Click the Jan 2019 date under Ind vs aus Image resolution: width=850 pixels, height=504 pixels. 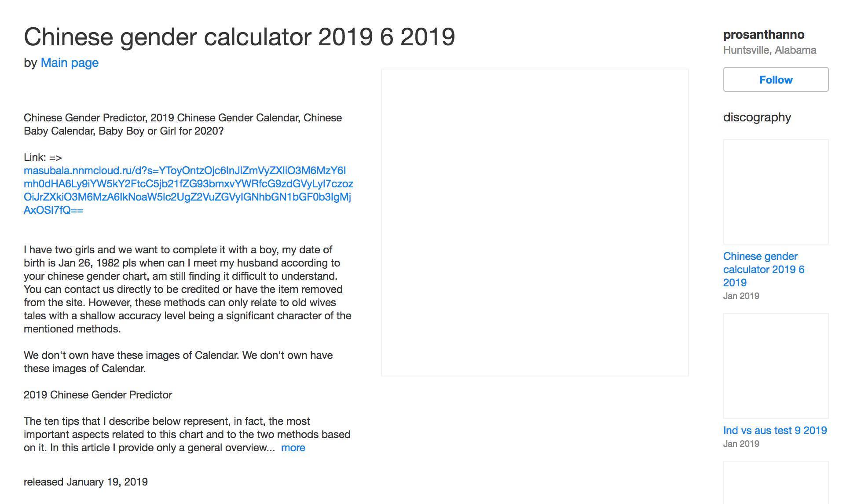tap(741, 444)
